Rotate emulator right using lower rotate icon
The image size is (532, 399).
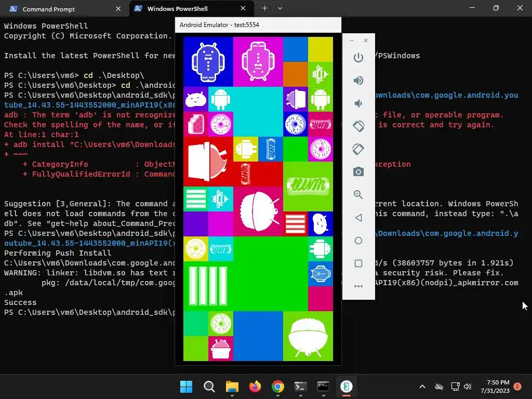(x=358, y=149)
